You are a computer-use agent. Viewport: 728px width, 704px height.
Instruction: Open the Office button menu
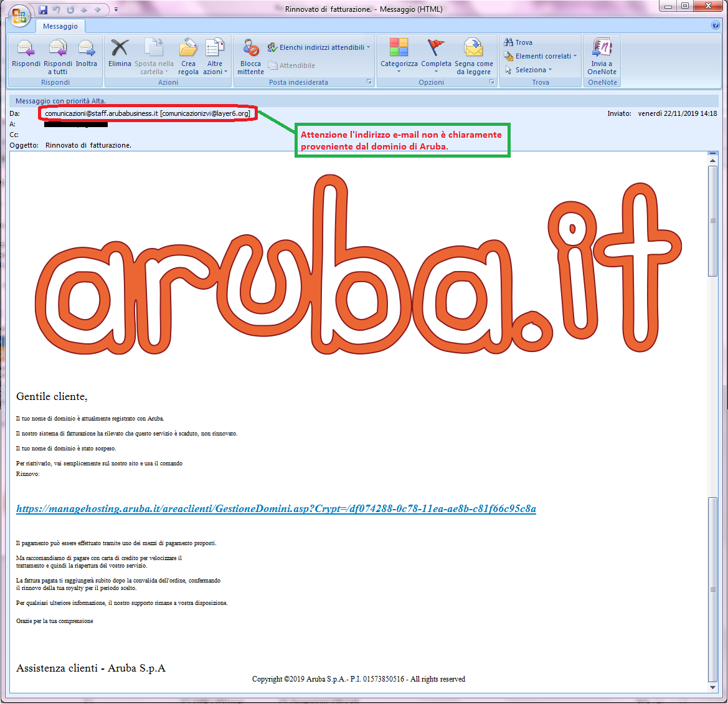click(19, 15)
